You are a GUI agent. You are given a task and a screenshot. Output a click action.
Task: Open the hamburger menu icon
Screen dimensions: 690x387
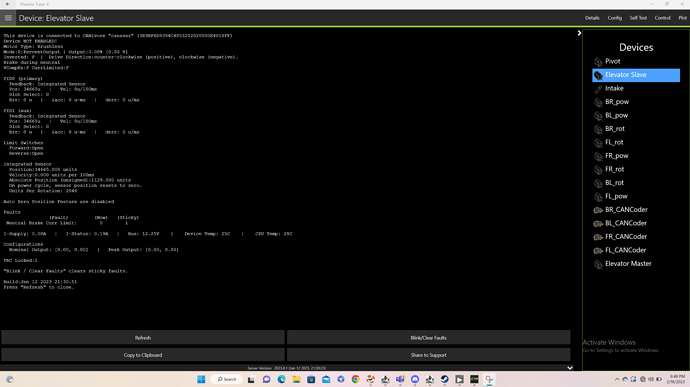(x=8, y=18)
